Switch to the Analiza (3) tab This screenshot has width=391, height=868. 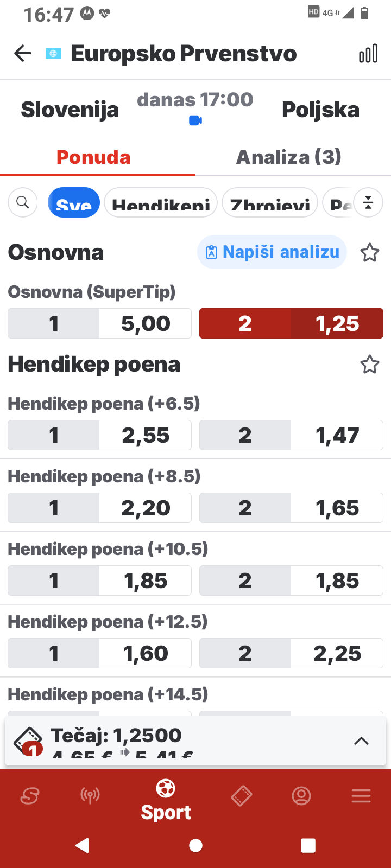289,157
